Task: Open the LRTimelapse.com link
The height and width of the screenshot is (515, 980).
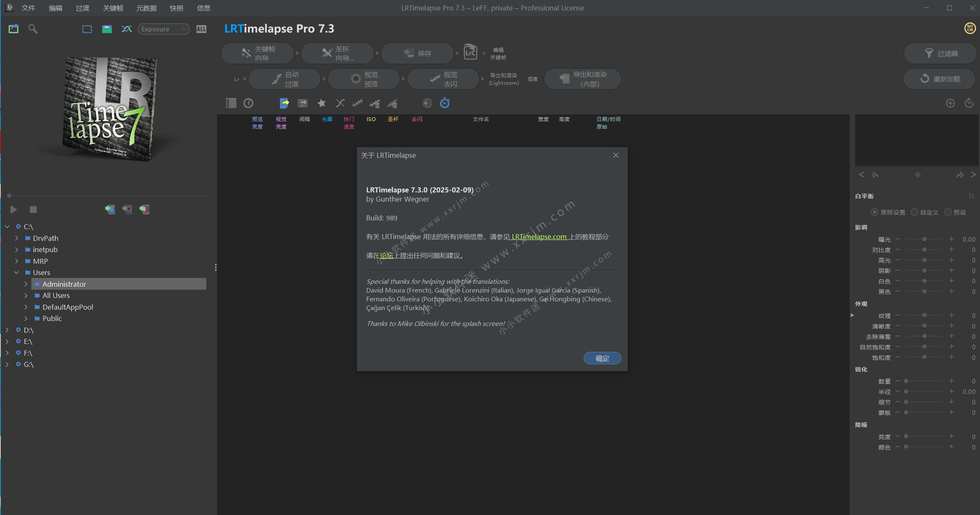Action: coord(539,237)
